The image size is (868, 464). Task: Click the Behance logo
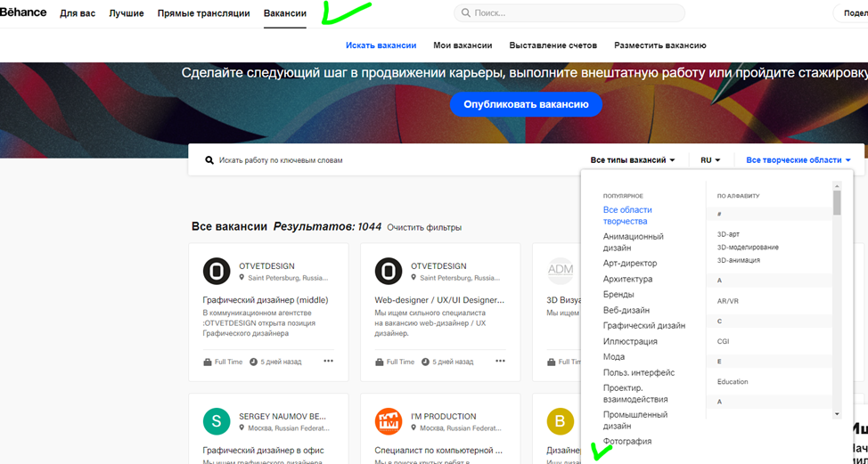point(23,12)
